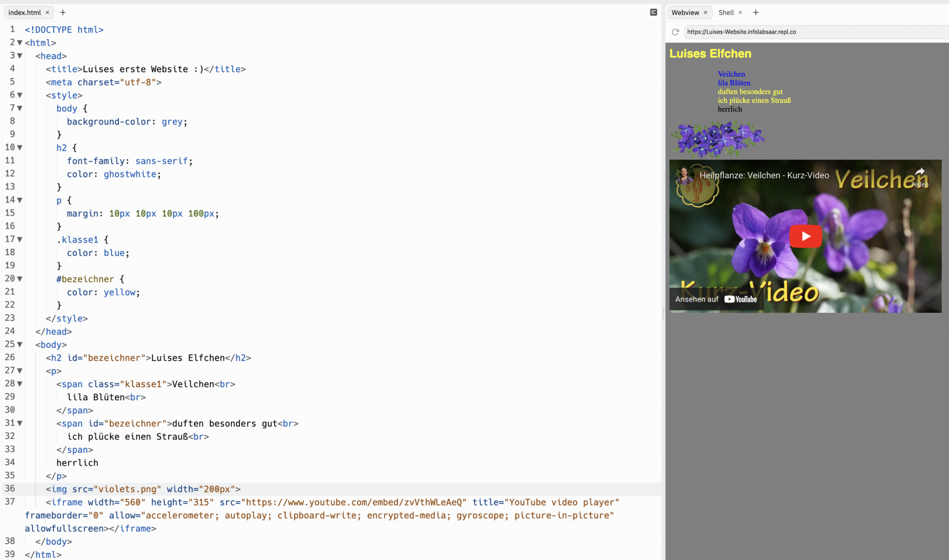Open the editor pane options icon
949x560 pixels.
click(x=653, y=12)
